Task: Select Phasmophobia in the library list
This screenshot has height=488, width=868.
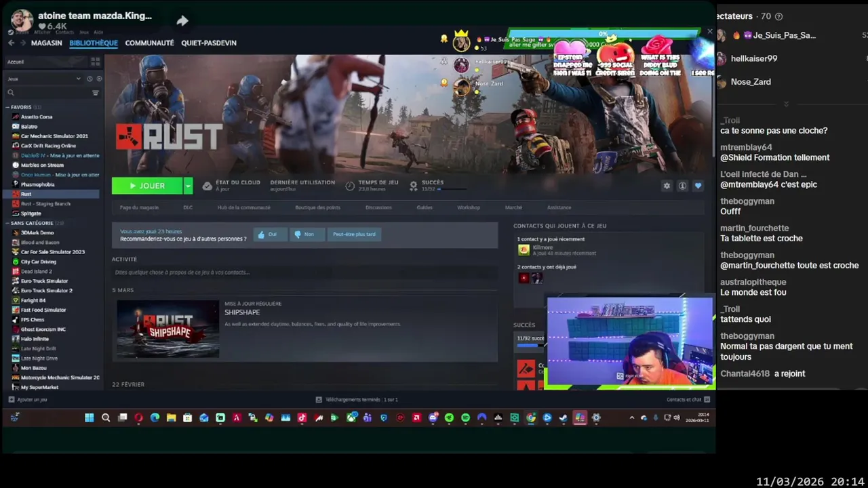Action: click(x=37, y=184)
